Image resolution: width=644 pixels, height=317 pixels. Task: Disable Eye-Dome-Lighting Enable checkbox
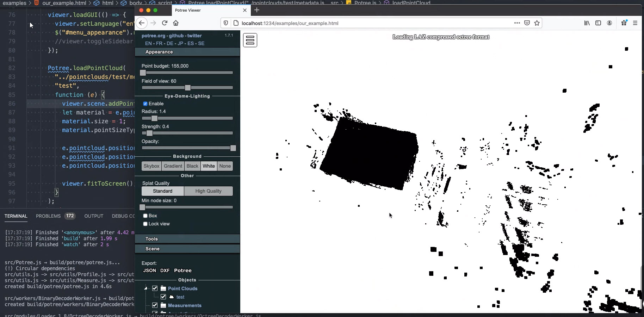click(x=145, y=104)
